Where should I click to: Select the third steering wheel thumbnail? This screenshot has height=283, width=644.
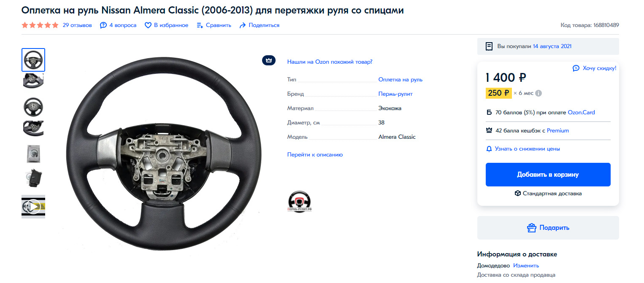pos(33,106)
